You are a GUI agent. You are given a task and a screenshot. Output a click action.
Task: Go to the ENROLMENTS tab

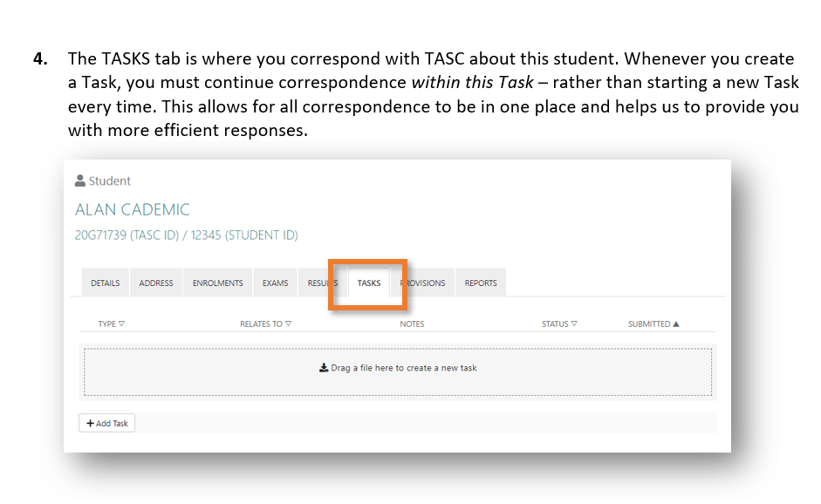(218, 283)
